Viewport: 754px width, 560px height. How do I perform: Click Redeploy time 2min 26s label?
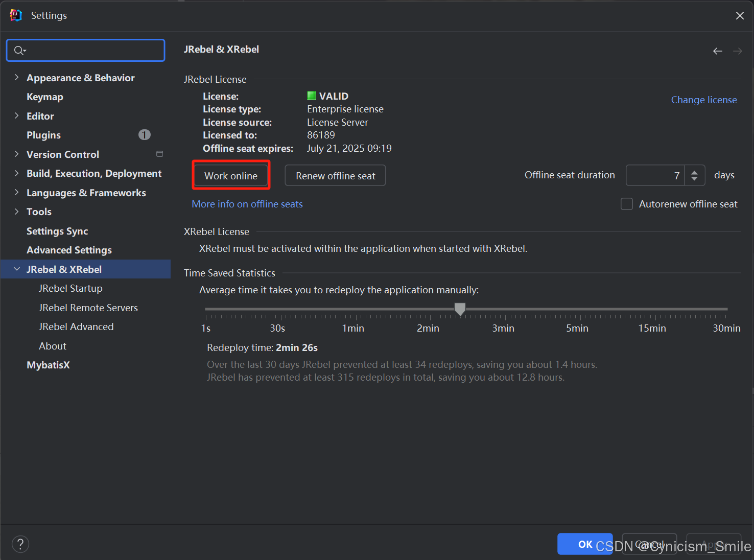tap(262, 347)
